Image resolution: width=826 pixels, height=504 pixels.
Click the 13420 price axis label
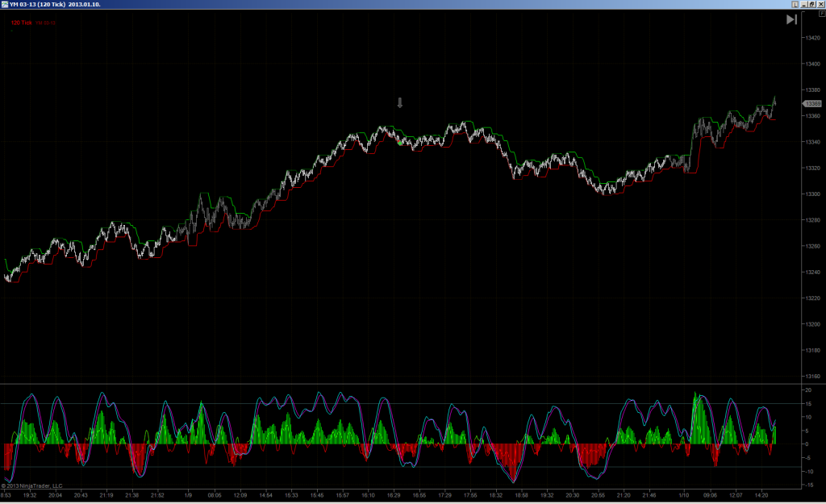pos(813,38)
